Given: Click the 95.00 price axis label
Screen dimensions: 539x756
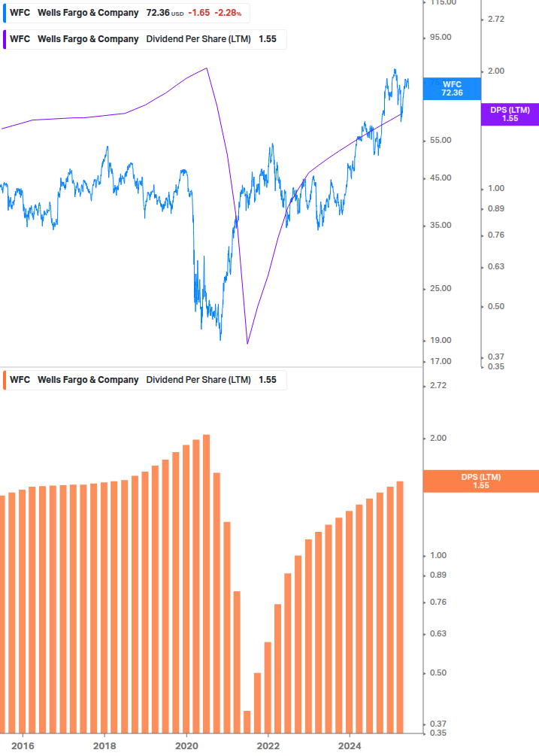Looking at the screenshot, I should pyautogui.click(x=441, y=37).
